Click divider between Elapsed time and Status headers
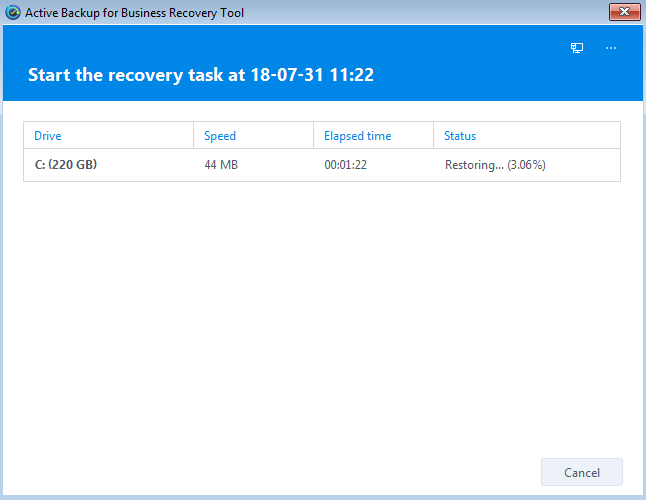 [433, 136]
